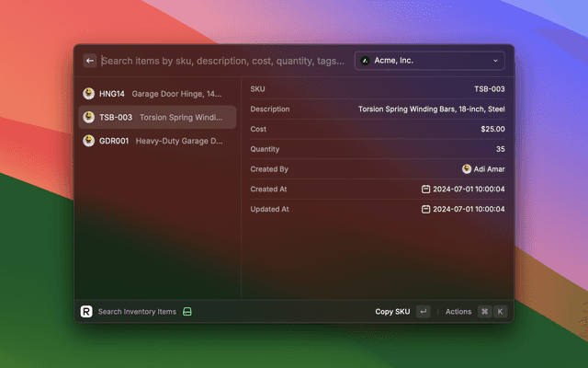Screen dimensions: 588x368
Task: Click the green inventory icon in footer
Action: (x=187, y=312)
